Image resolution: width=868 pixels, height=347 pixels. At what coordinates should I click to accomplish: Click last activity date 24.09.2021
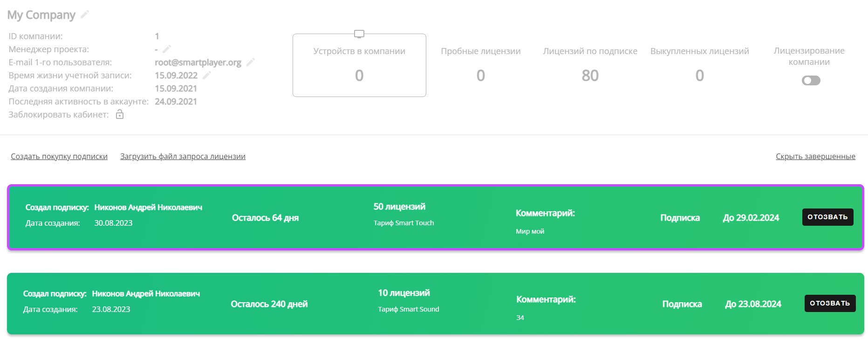click(176, 101)
